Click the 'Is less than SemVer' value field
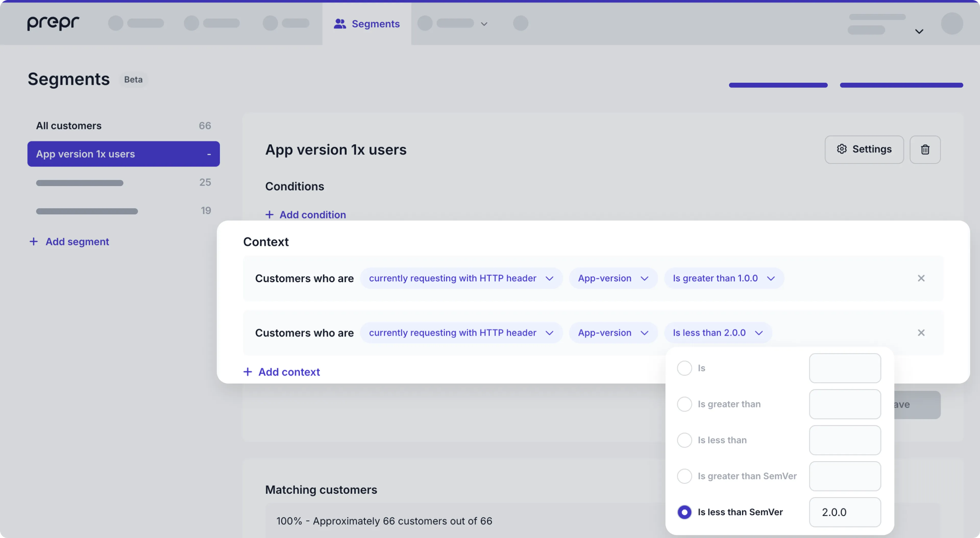Viewport: 980px width, 538px height. [844, 512]
